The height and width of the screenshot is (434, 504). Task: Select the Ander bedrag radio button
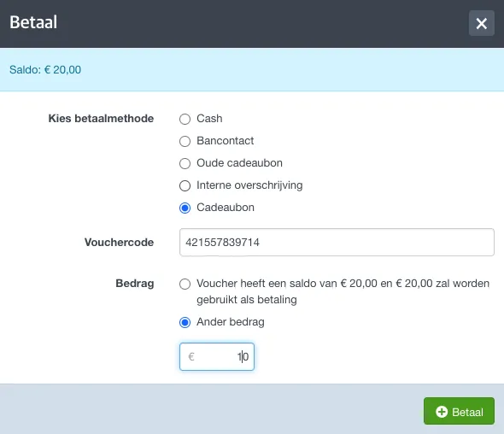[x=185, y=322]
